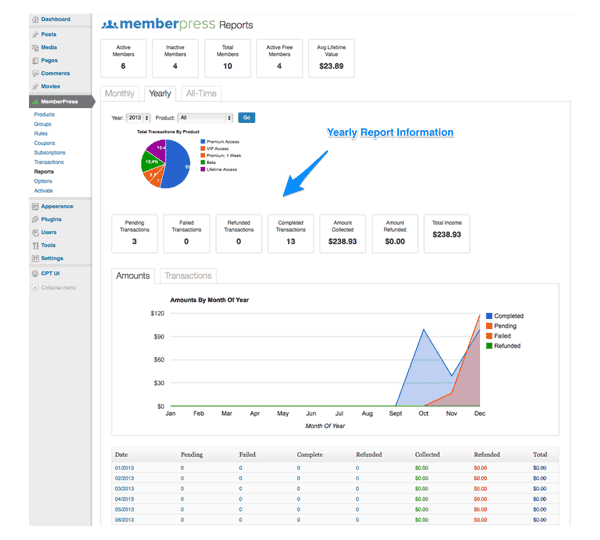Select the Transactions chart tab
This screenshot has height=540, width=600.
click(x=188, y=275)
